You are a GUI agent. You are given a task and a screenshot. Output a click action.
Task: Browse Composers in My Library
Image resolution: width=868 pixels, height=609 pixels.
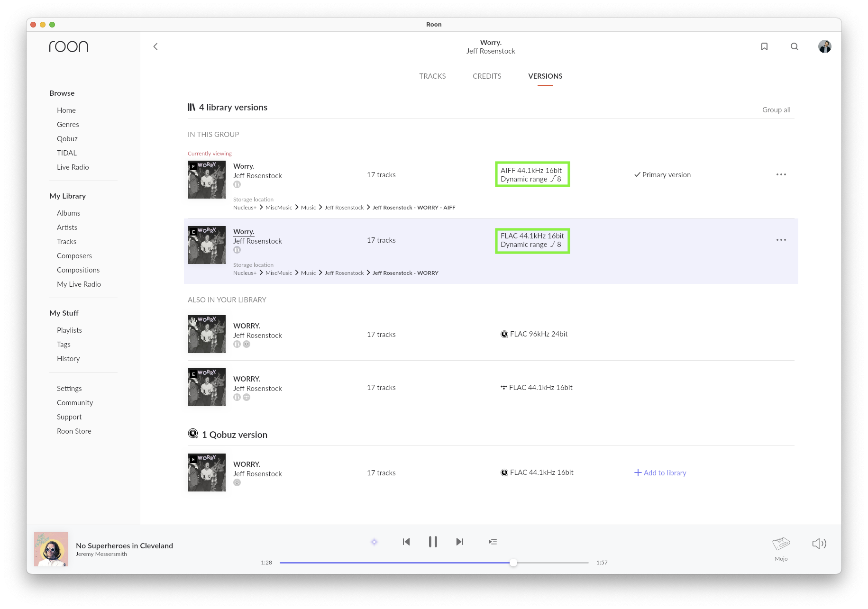(74, 255)
